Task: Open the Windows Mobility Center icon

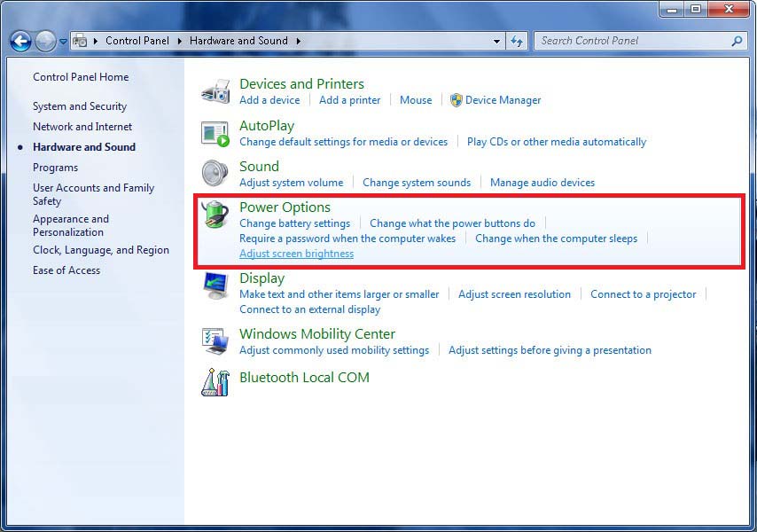Action: 215,341
